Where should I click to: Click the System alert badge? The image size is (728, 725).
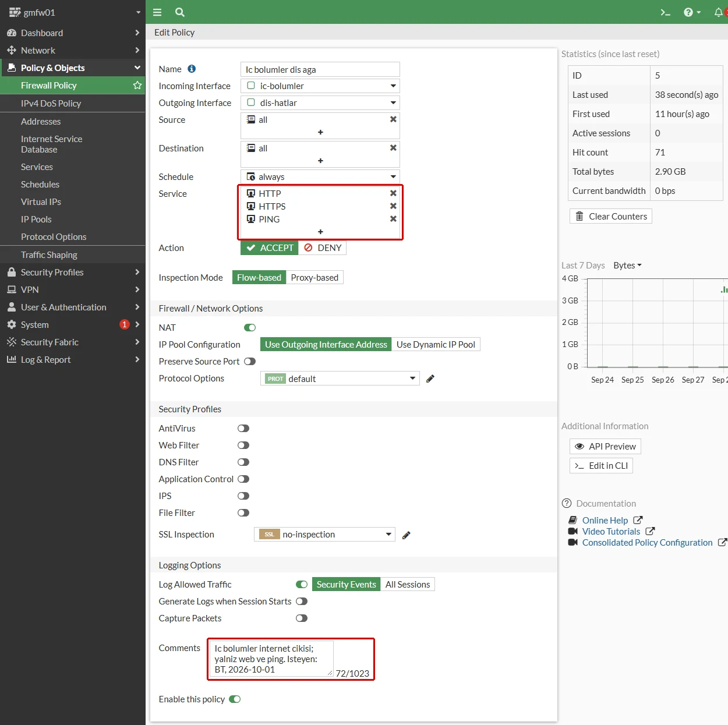(124, 324)
